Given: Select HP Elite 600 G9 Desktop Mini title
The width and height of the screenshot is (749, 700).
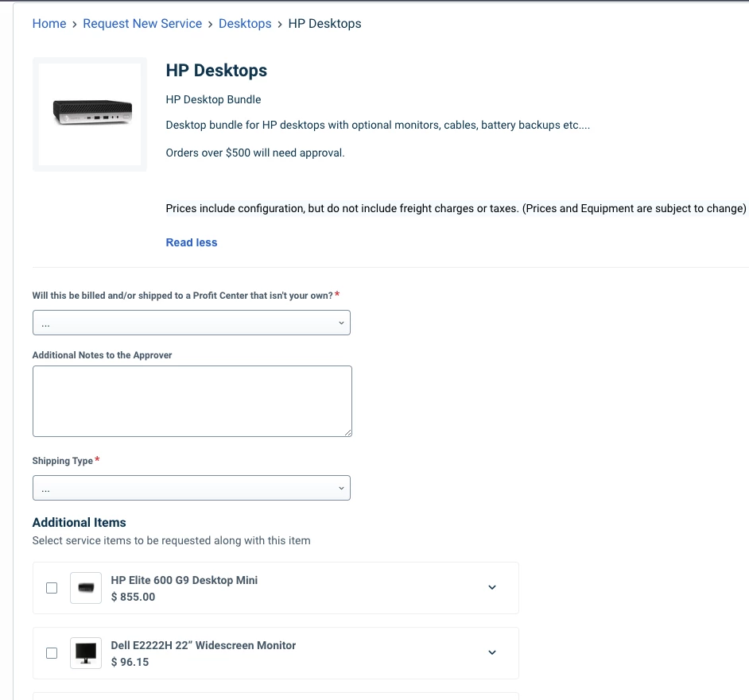Looking at the screenshot, I should 184,580.
